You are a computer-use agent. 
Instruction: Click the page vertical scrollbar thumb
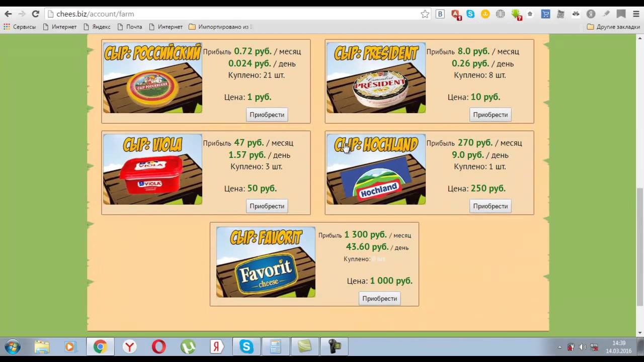point(639,246)
